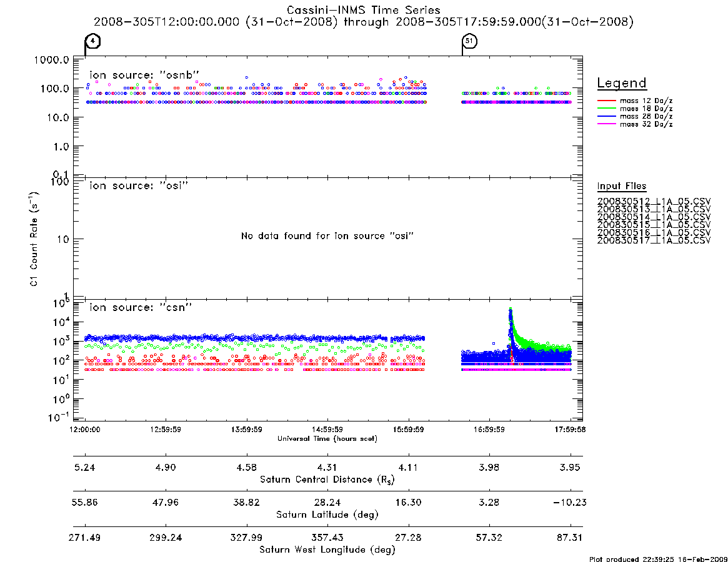Image resolution: width=728 pixels, height=562 pixels.
Task: Click the 271.49 longitude value
Action: pos(85,538)
